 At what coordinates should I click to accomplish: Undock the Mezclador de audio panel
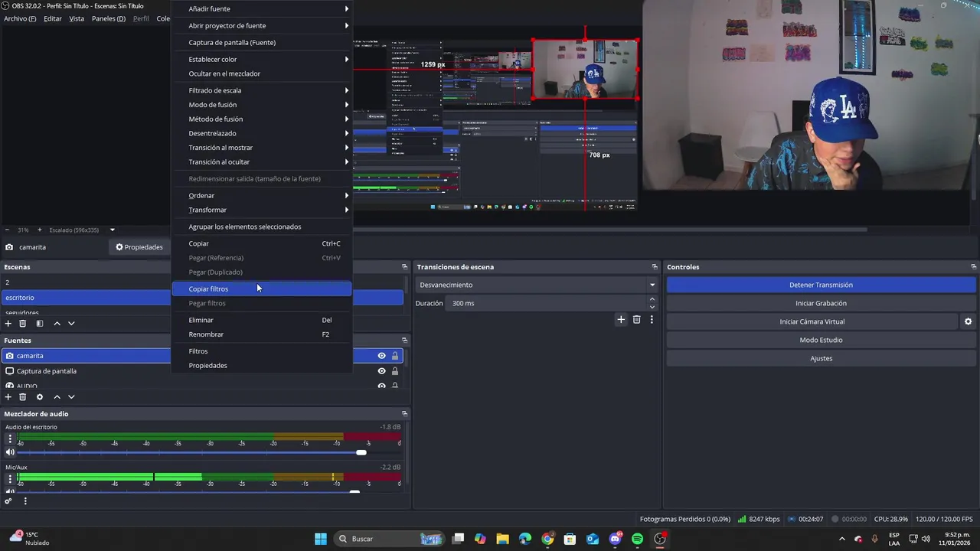coord(404,414)
